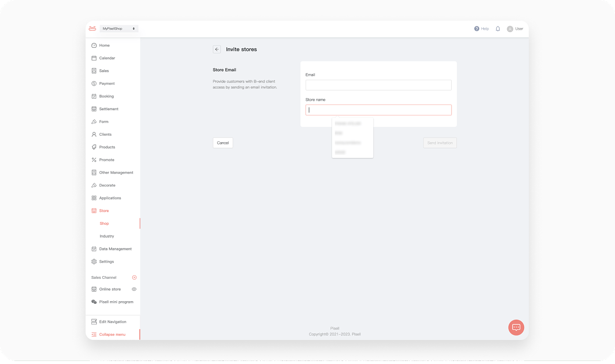Image resolution: width=615 pixels, height=364 pixels.
Task: Select the Shop submenu item
Action: tap(104, 223)
